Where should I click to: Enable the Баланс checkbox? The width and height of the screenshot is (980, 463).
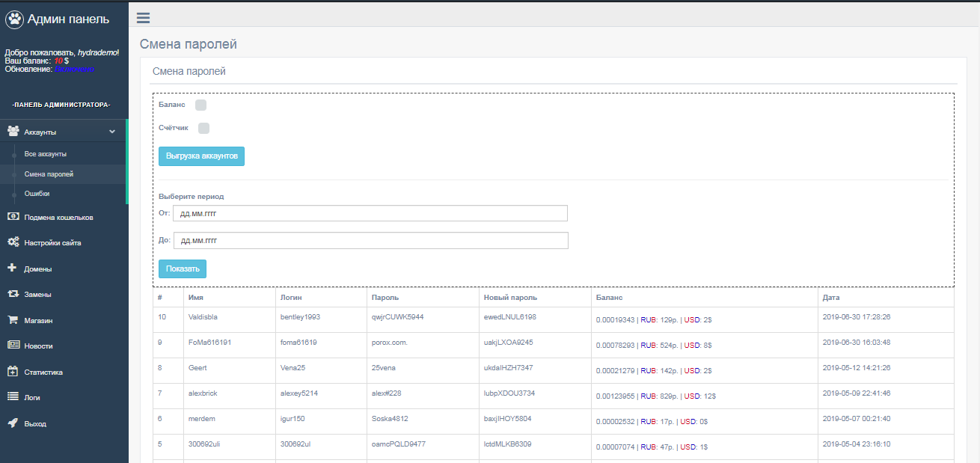click(x=200, y=105)
